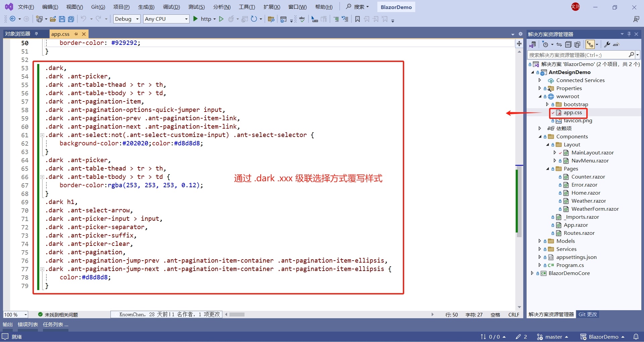The height and width of the screenshot is (342, 644).
Task: Save app.css with the Save icon
Action: [x=62, y=19]
